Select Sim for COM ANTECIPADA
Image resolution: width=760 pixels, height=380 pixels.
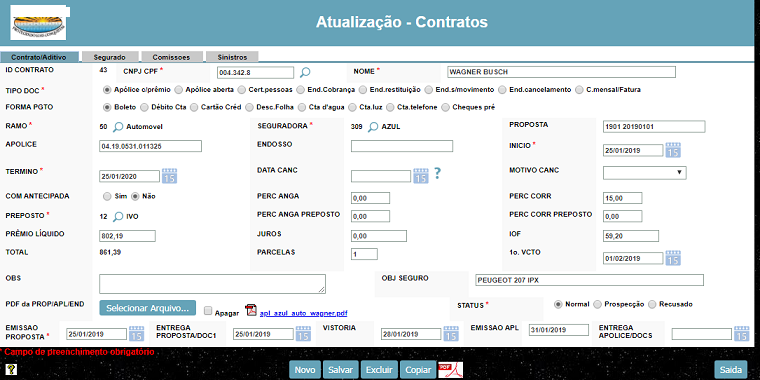point(107,196)
